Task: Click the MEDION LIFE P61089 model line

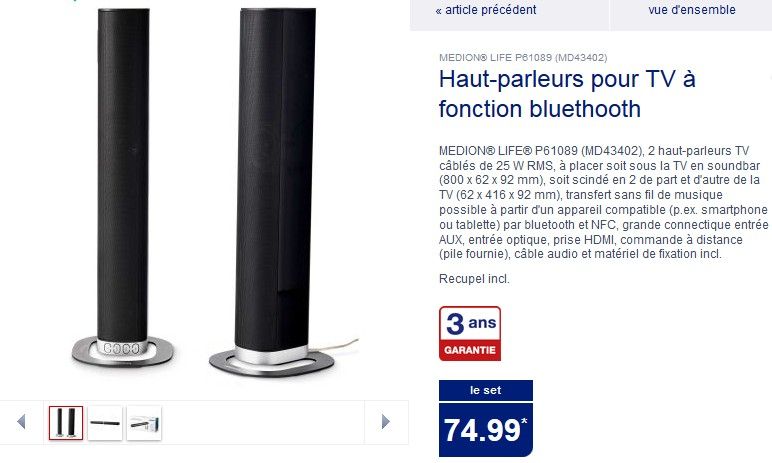Action: tap(523, 58)
